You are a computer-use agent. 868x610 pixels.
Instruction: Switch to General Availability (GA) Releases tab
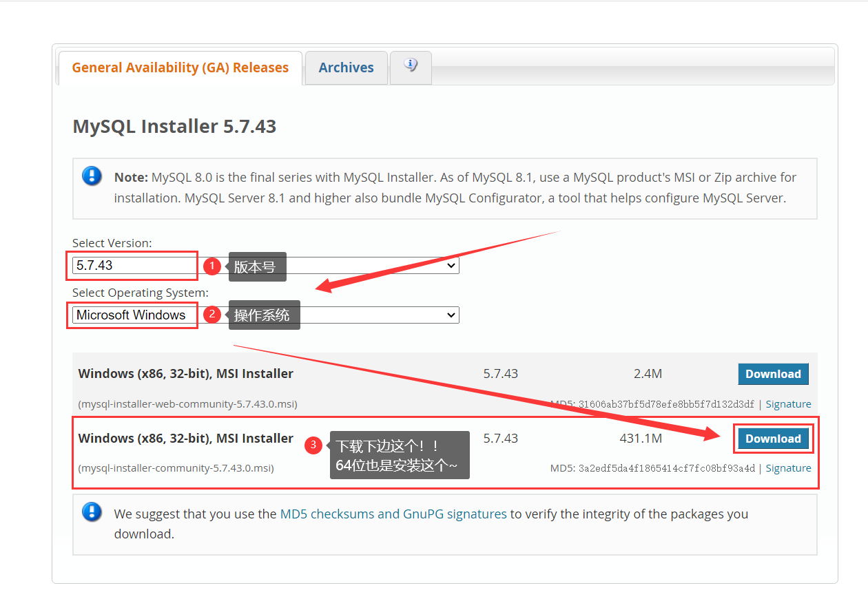click(180, 67)
